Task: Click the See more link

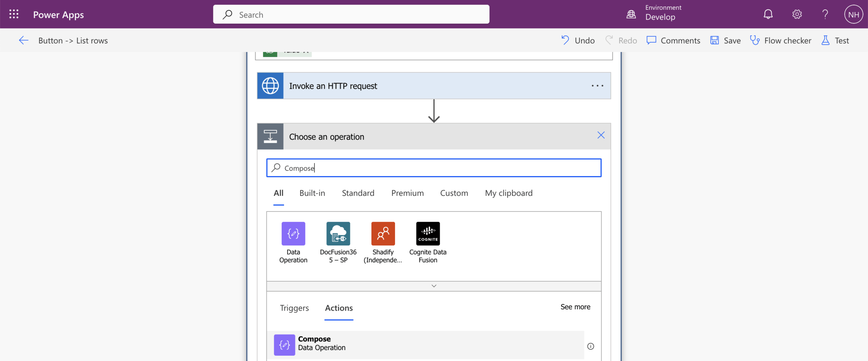Action: pyautogui.click(x=575, y=307)
